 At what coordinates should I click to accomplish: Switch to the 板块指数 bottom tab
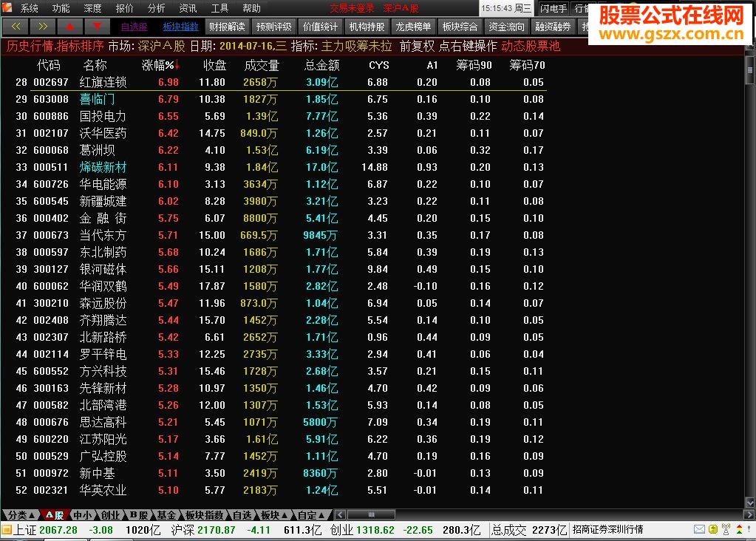205,515
